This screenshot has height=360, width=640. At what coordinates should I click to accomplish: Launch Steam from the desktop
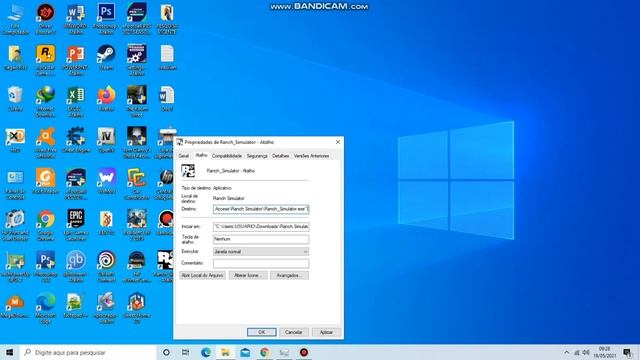pos(106,58)
